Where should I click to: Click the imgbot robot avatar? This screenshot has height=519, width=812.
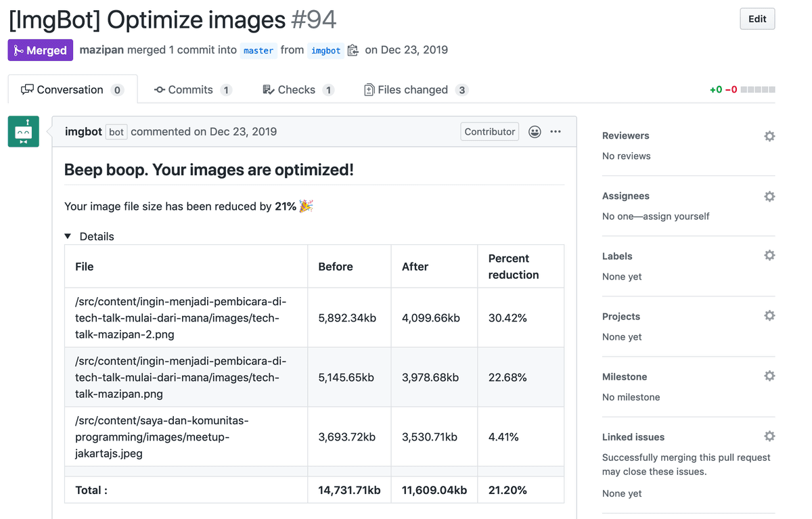[24, 132]
